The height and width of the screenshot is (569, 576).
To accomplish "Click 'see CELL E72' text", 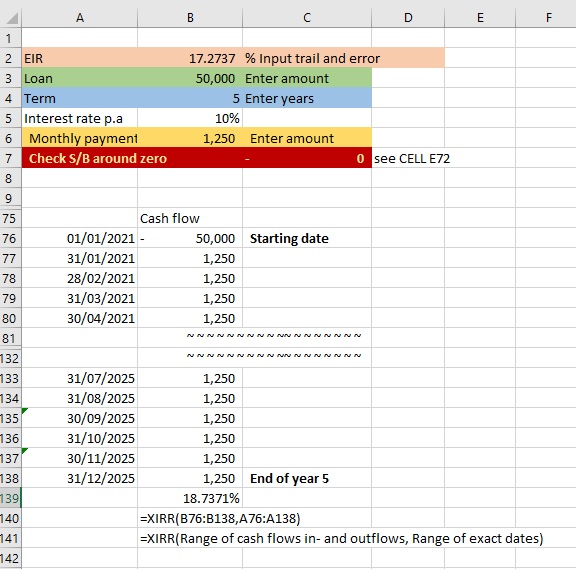I will tap(412, 158).
